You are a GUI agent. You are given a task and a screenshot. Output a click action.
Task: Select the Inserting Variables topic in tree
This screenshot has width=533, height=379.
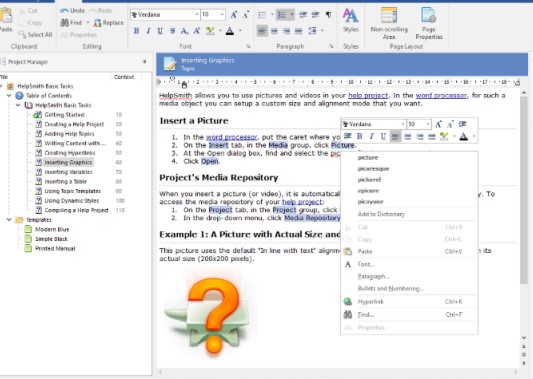68,172
